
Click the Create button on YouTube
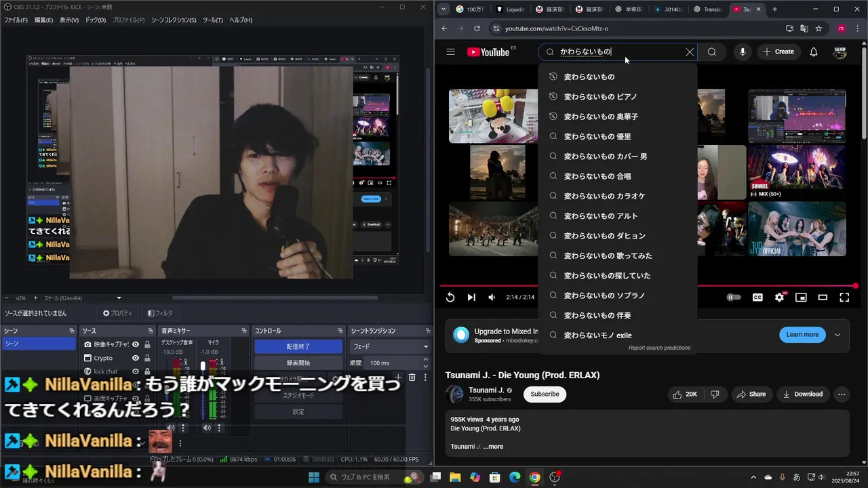(778, 52)
